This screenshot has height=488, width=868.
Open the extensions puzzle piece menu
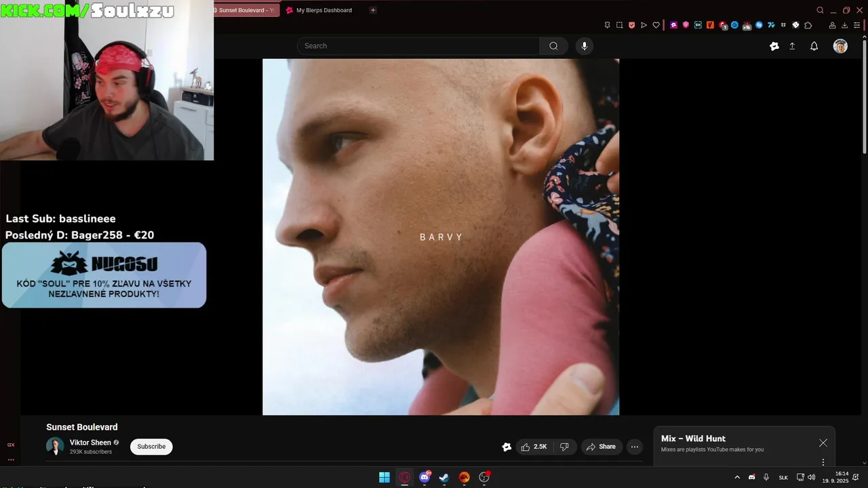click(x=808, y=25)
